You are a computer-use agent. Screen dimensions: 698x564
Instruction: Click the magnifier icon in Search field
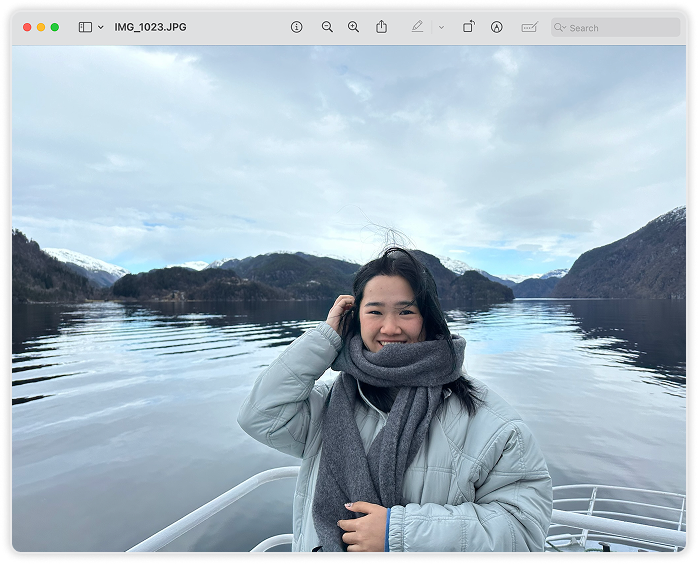tap(561, 27)
